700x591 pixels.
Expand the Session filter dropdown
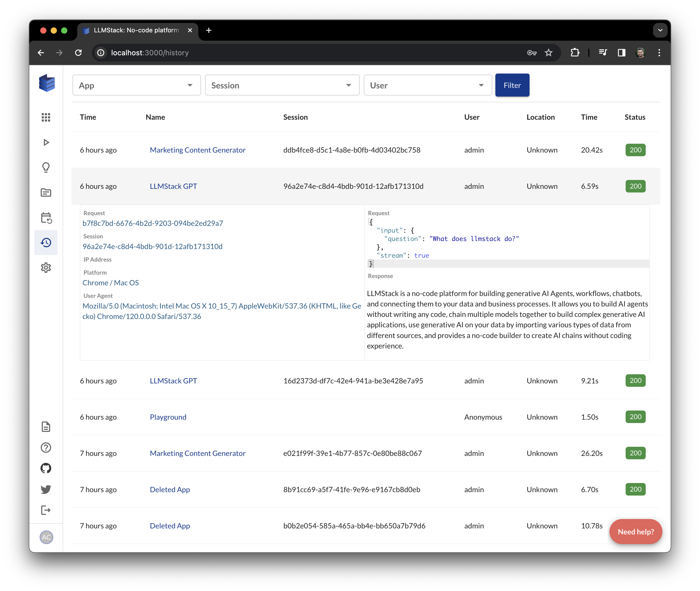click(x=282, y=85)
